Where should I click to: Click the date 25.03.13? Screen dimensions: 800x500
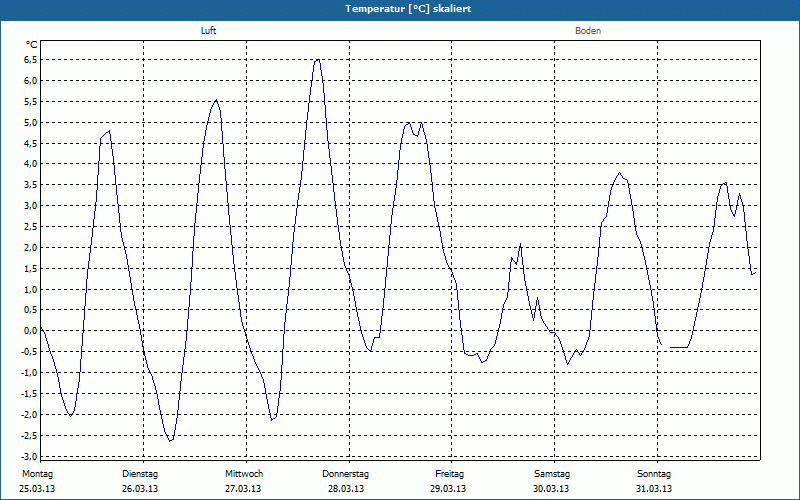pos(37,489)
